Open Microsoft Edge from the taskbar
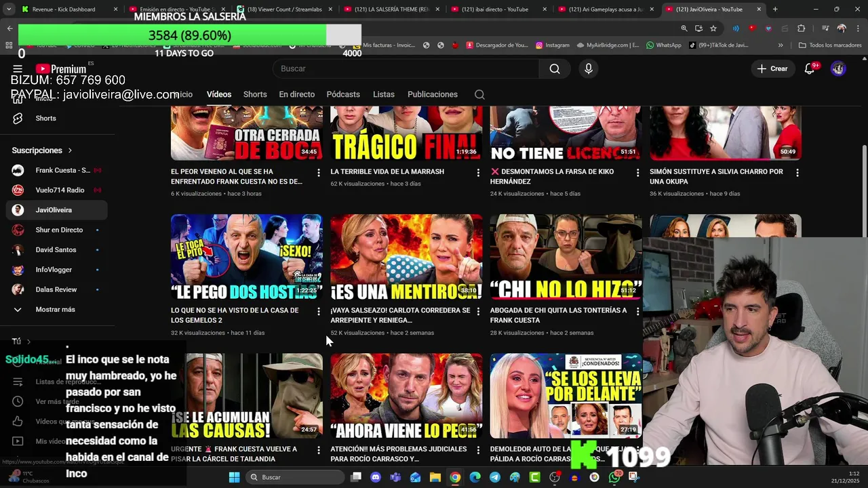 pyautogui.click(x=475, y=477)
